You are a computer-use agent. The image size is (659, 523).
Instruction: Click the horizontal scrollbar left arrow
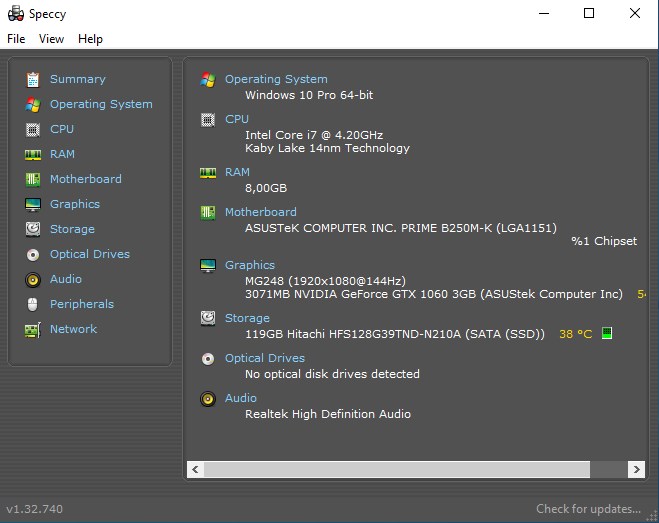pos(195,469)
